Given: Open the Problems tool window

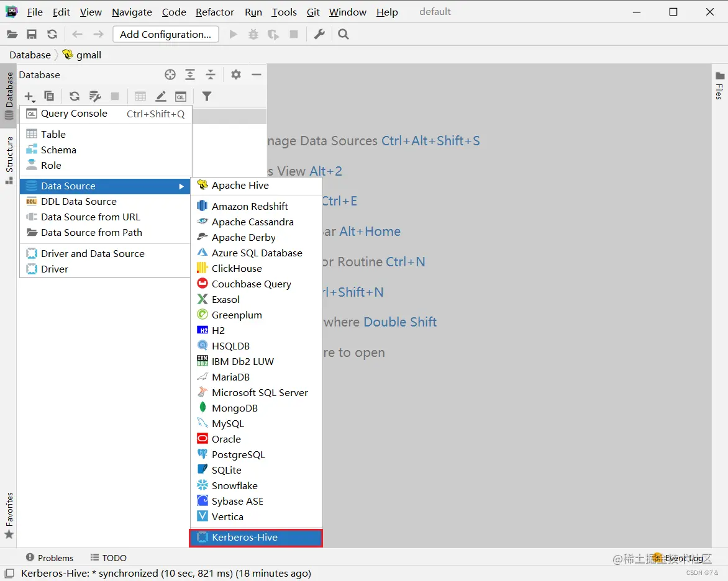Looking at the screenshot, I should (50, 558).
